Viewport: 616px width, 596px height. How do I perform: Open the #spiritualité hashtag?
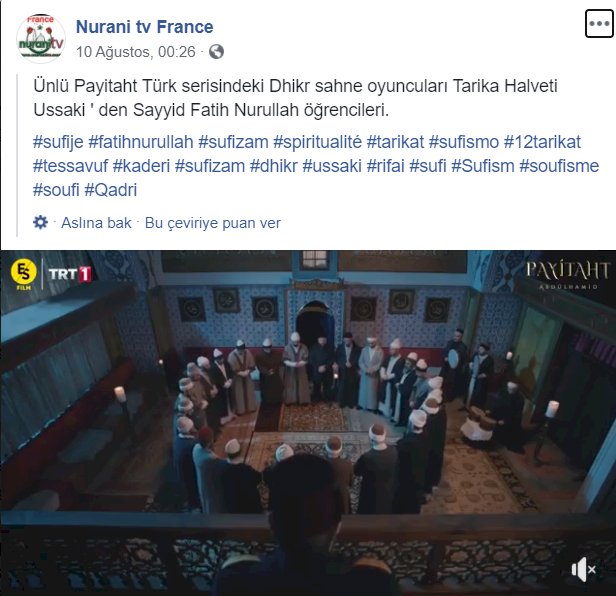317,142
